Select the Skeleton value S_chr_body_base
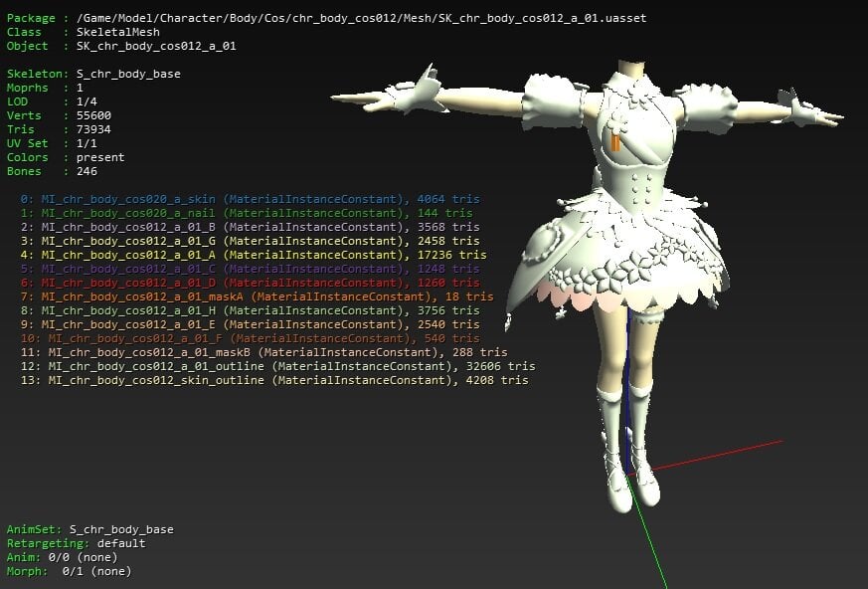The height and width of the screenshot is (589, 868). pyautogui.click(x=128, y=74)
